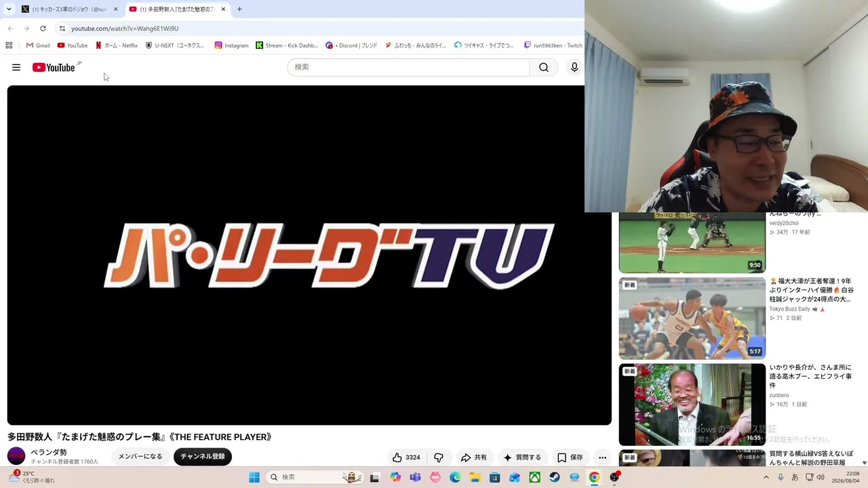Screen dimensions: 868x488
Task: Open the 質問する ask button
Action: click(x=522, y=457)
